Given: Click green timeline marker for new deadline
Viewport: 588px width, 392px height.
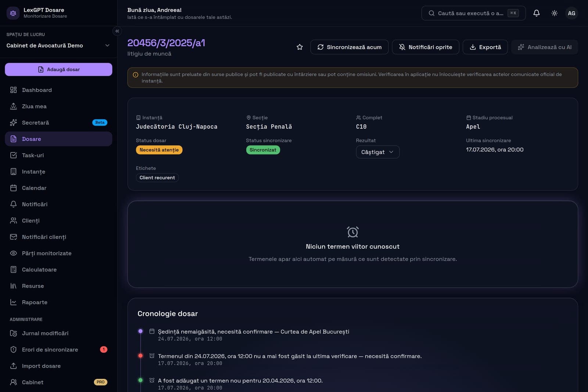Looking at the screenshot, I should click(x=140, y=380).
